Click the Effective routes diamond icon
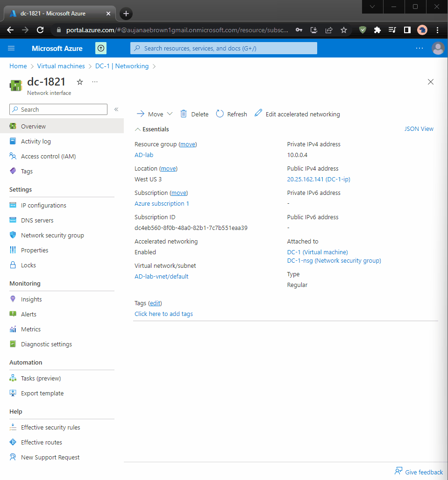 click(x=13, y=442)
